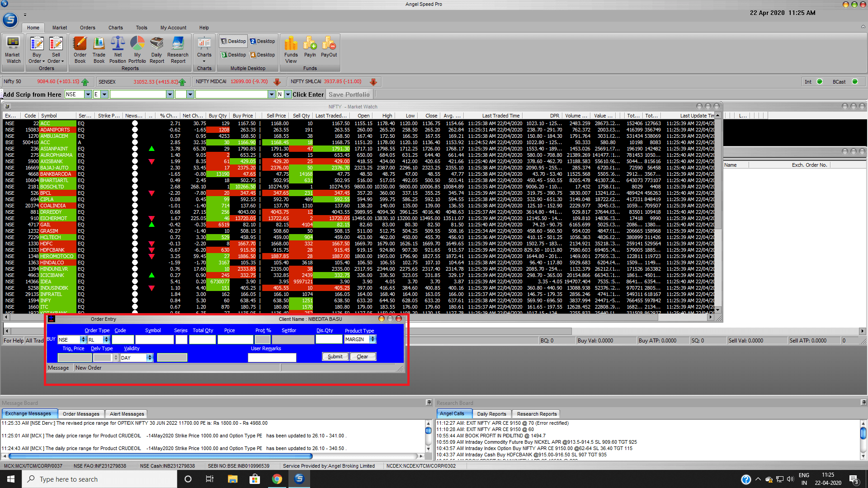Click the Buy Order icon
This screenshot has width=868, height=488.
(37, 44)
